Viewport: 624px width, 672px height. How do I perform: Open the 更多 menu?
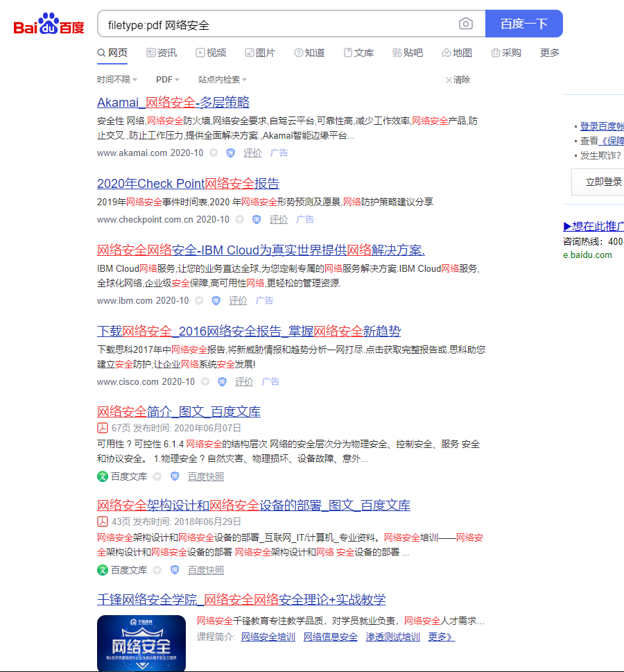549,53
